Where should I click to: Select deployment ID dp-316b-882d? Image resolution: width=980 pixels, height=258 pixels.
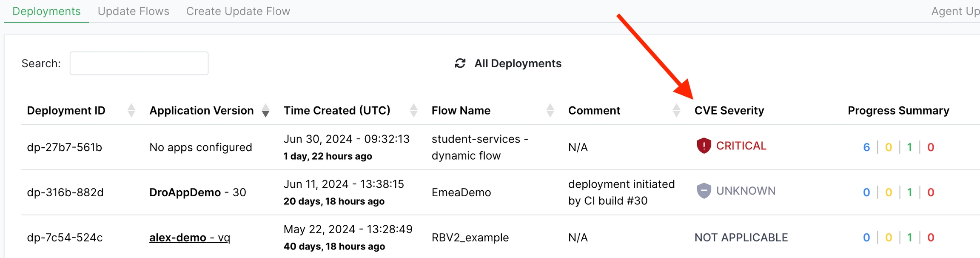click(65, 192)
